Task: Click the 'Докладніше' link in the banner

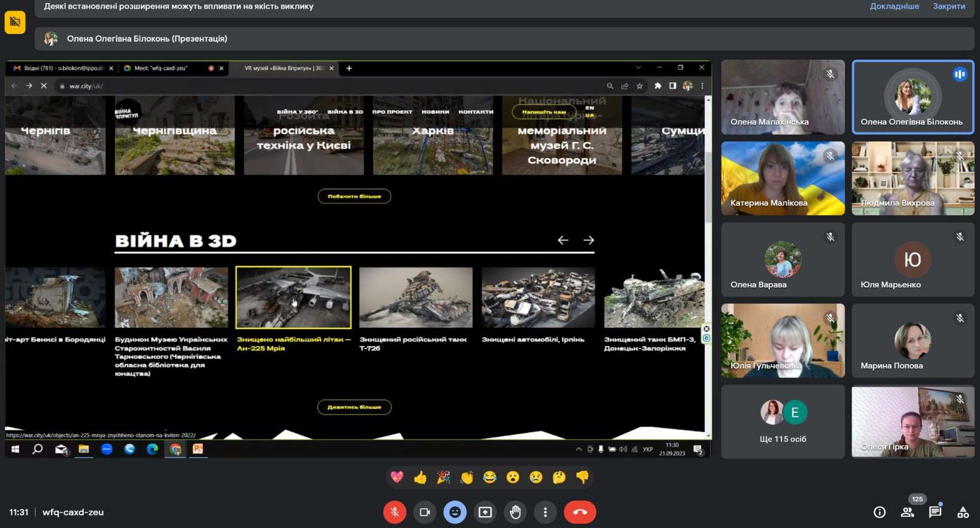Action: coord(894,7)
